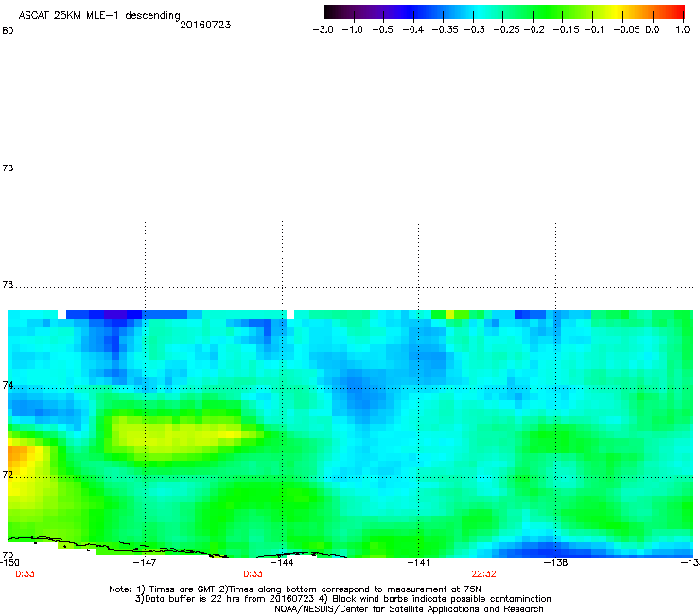Click the -0.2 colorbar label

click(x=534, y=30)
